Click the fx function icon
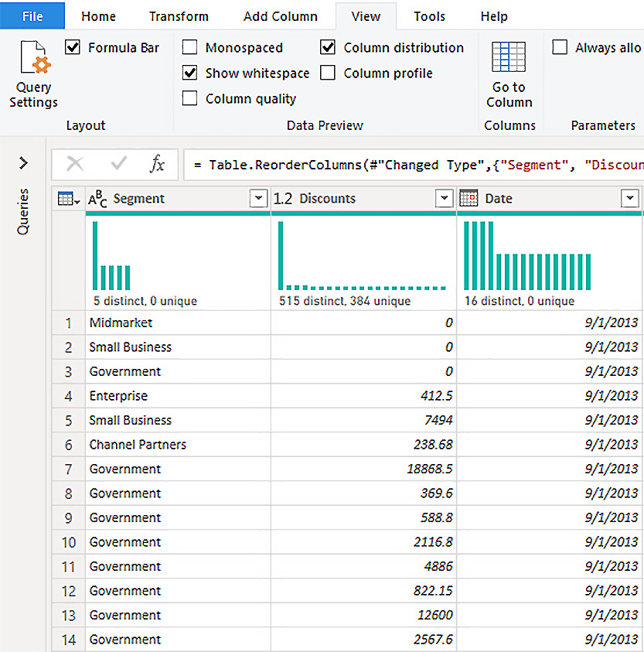644x652 pixels. (x=157, y=163)
